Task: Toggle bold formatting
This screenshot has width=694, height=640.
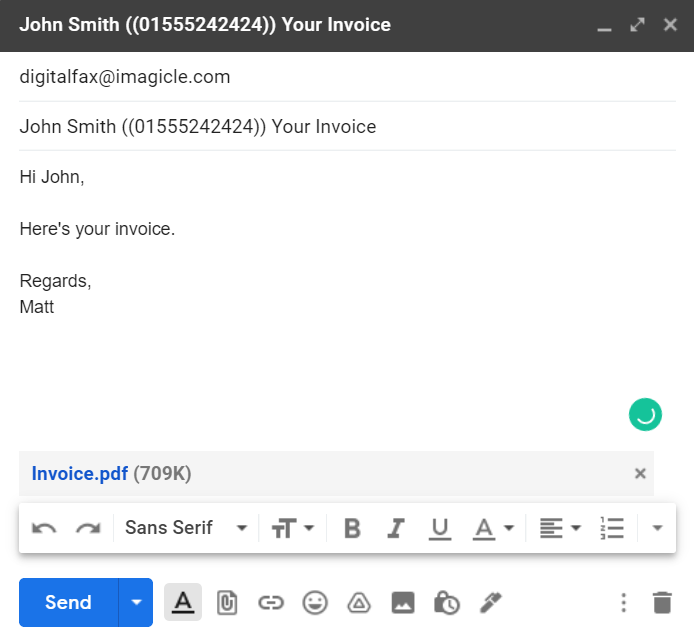Action: (352, 528)
